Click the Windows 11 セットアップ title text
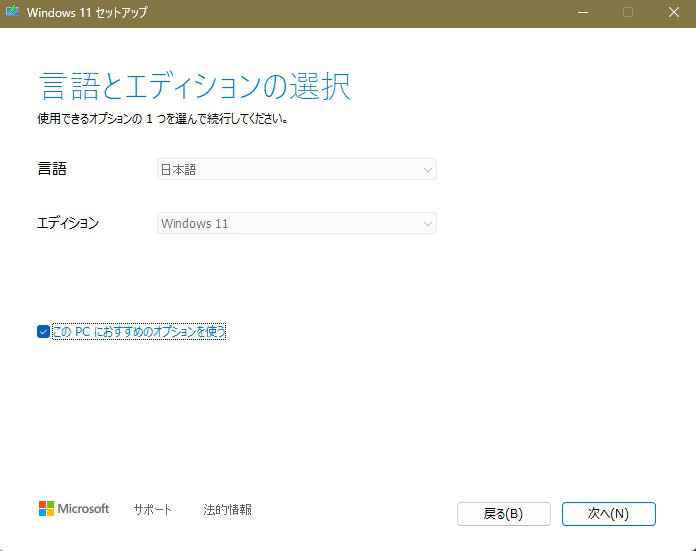696x551 pixels. (x=87, y=13)
